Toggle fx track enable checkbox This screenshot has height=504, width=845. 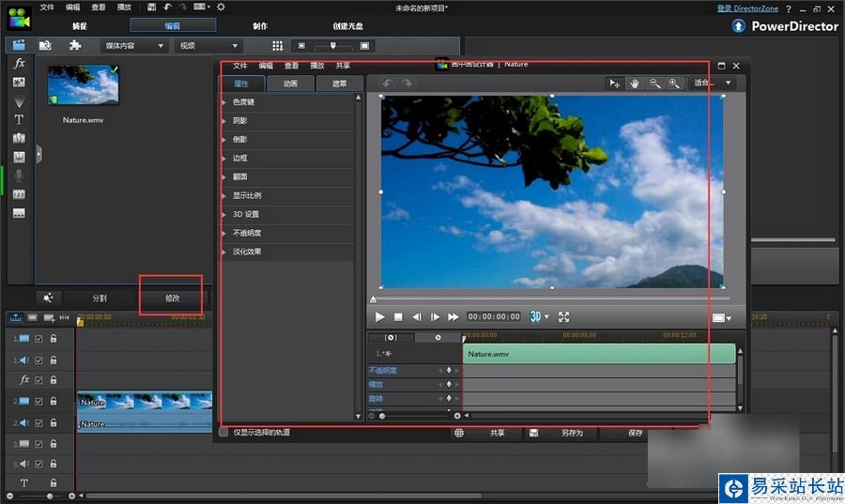pos(38,380)
